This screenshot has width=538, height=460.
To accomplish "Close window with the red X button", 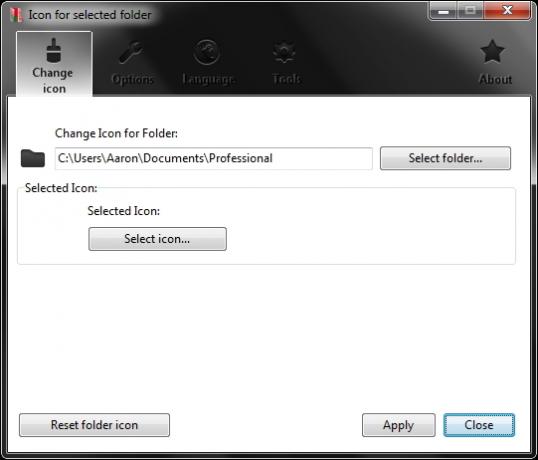I will (507, 11).
